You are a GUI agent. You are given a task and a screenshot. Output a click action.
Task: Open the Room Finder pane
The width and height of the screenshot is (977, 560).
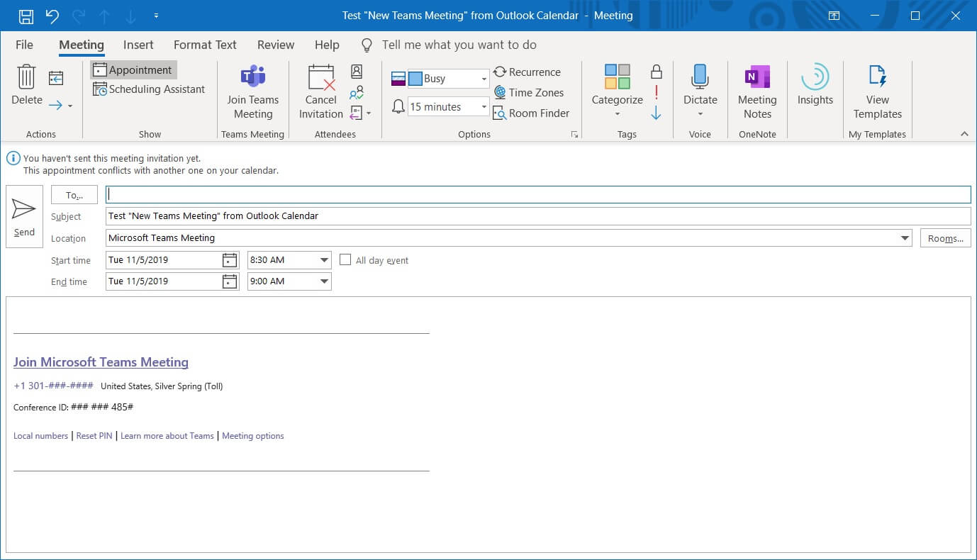532,113
